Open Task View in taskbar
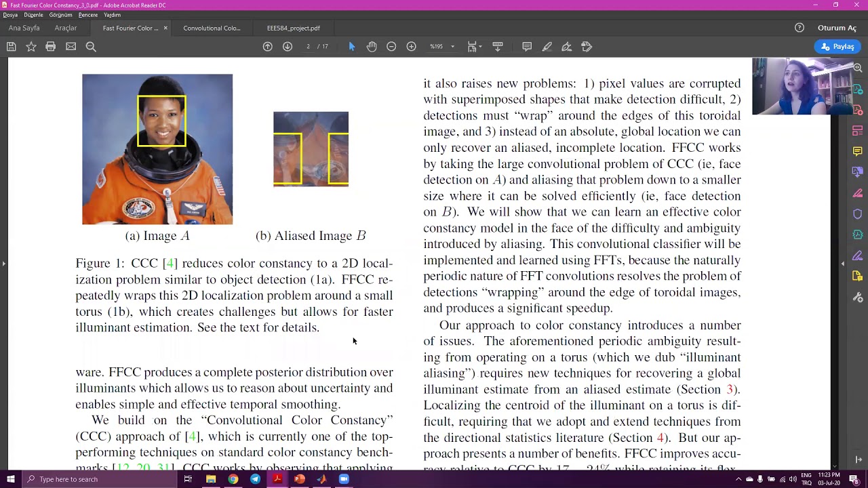 188,479
